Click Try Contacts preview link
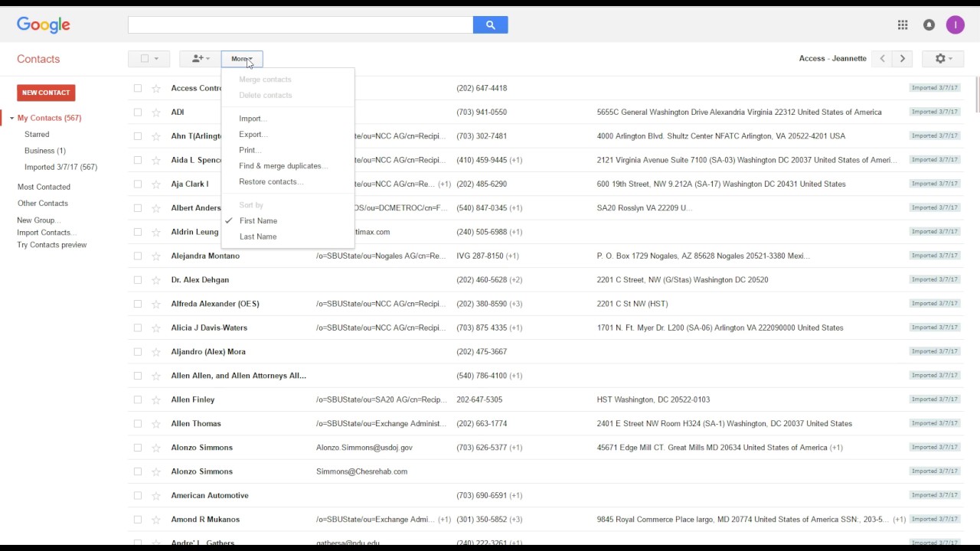This screenshot has width=980, height=551. point(52,245)
